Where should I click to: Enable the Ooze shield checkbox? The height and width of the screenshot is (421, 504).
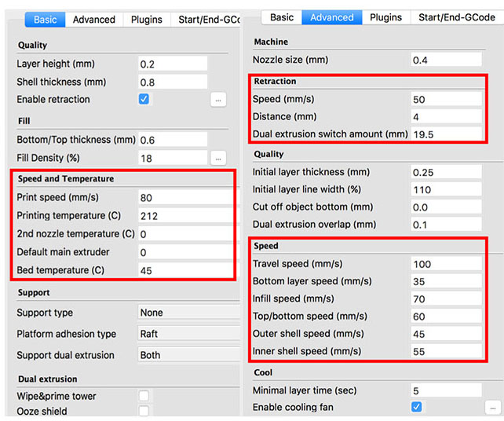click(x=144, y=411)
